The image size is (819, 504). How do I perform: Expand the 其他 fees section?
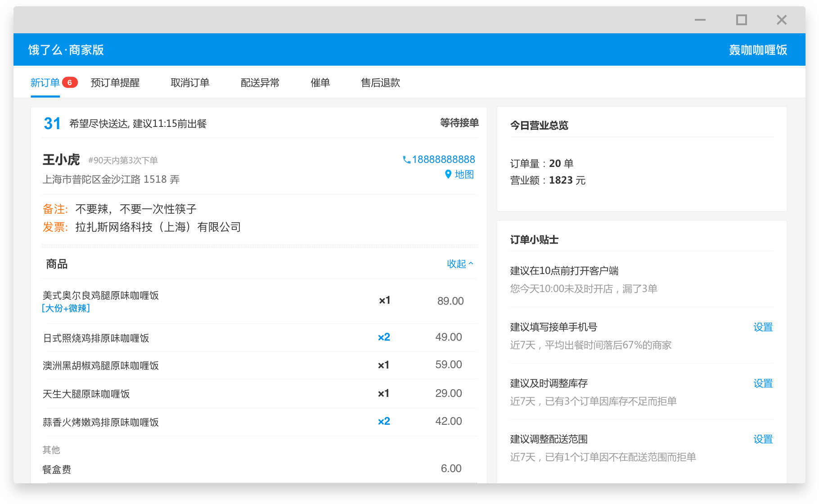coord(51,450)
